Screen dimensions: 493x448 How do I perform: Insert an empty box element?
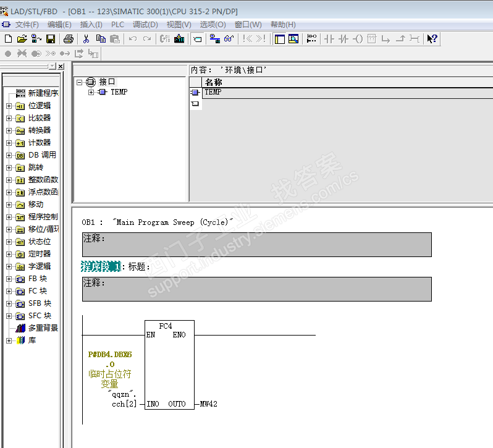[x=372, y=39]
